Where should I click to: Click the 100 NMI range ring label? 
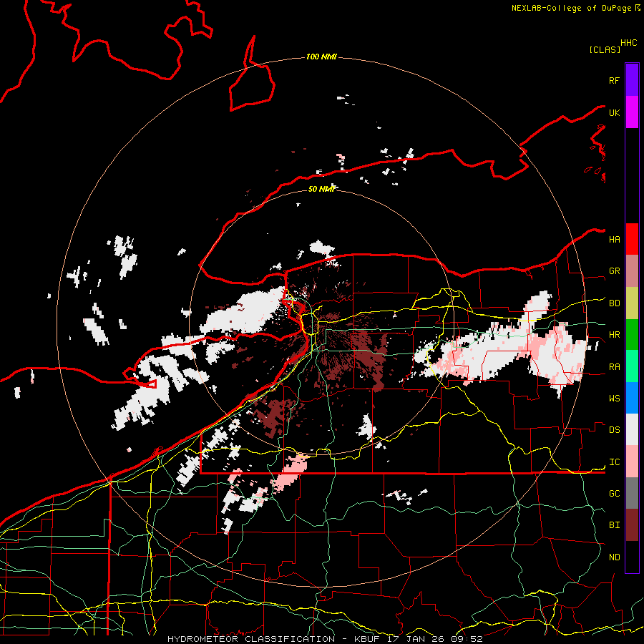[321, 57]
